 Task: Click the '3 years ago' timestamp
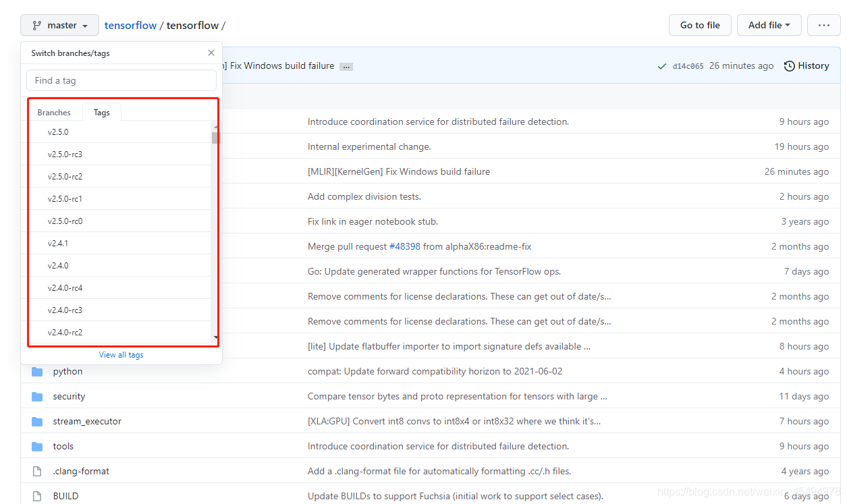click(805, 221)
